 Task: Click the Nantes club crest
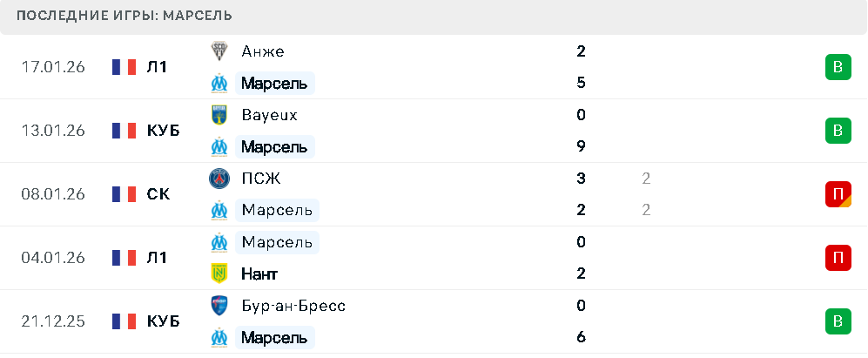pyautogui.click(x=219, y=274)
